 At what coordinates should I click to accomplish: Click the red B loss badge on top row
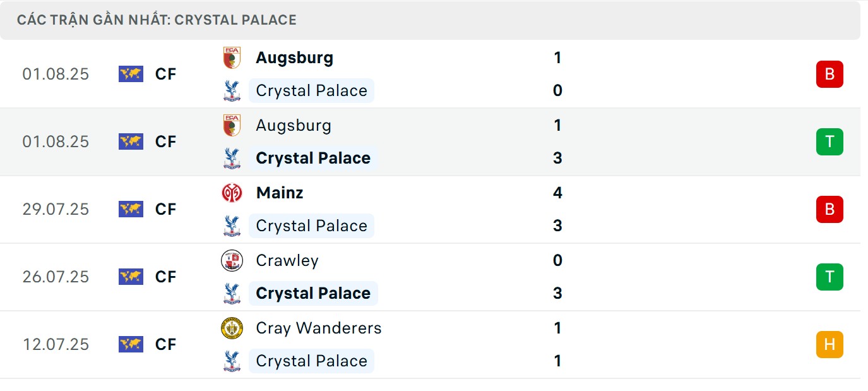[829, 74]
